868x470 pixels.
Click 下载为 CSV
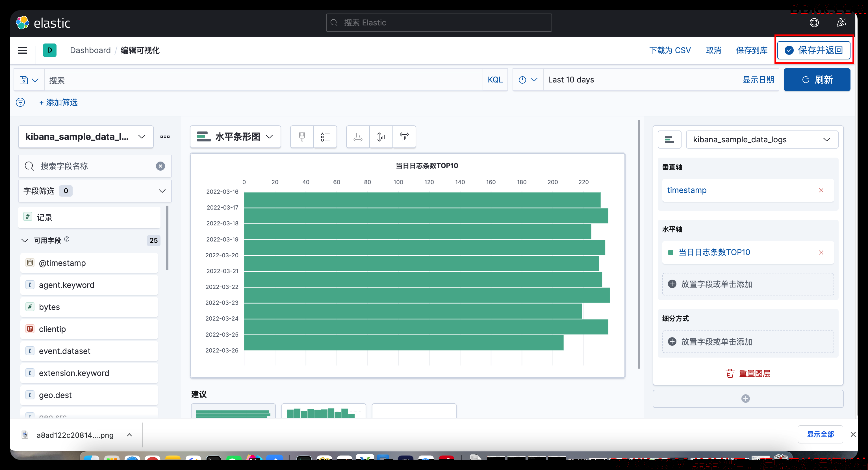coord(670,50)
